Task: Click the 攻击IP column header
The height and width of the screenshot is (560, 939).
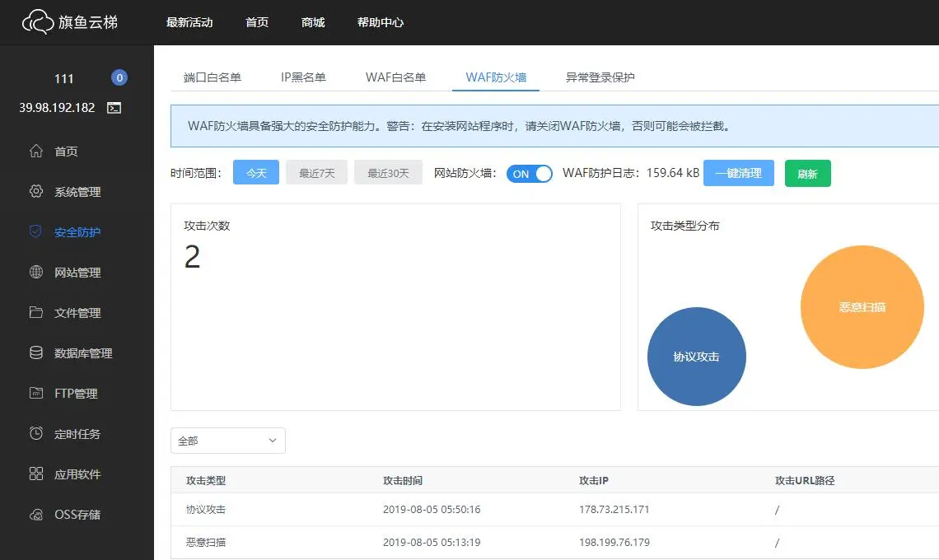Action: click(x=593, y=480)
